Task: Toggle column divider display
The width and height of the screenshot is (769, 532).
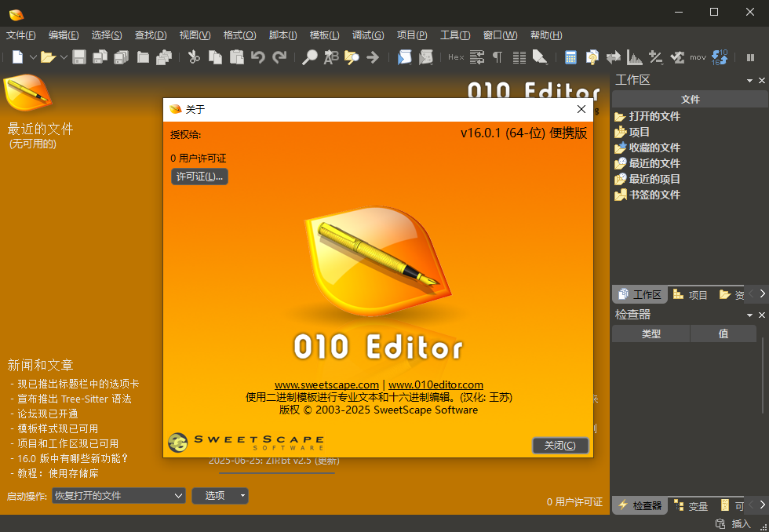Action: point(519,56)
